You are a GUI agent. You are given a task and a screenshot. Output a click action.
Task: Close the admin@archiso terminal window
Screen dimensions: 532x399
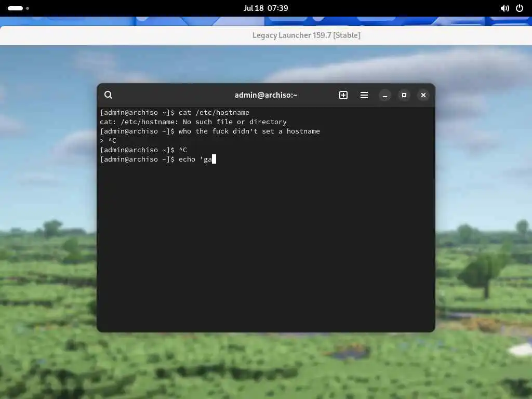(x=423, y=96)
